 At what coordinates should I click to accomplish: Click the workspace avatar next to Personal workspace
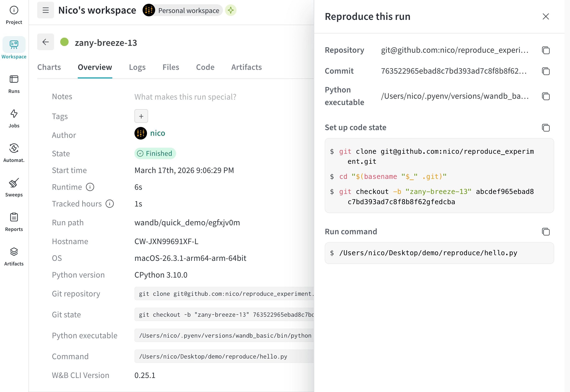[149, 10]
